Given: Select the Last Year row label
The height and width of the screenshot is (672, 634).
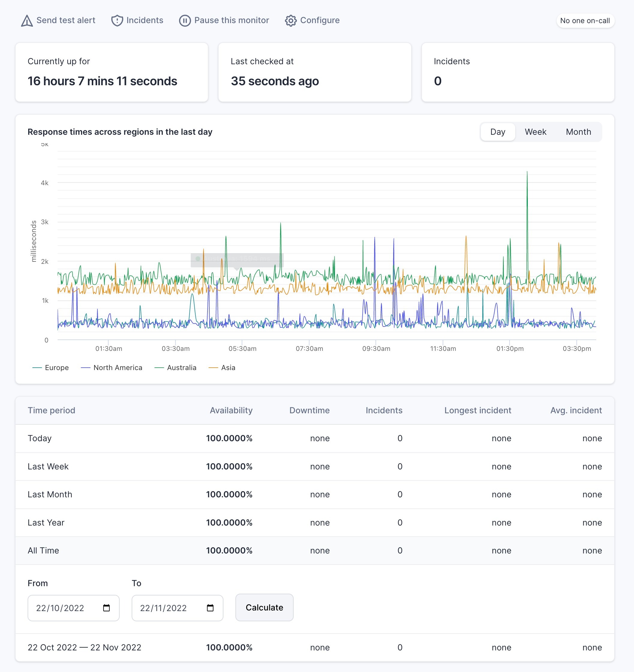Looking at the screenshot, I should coord(46,523).
